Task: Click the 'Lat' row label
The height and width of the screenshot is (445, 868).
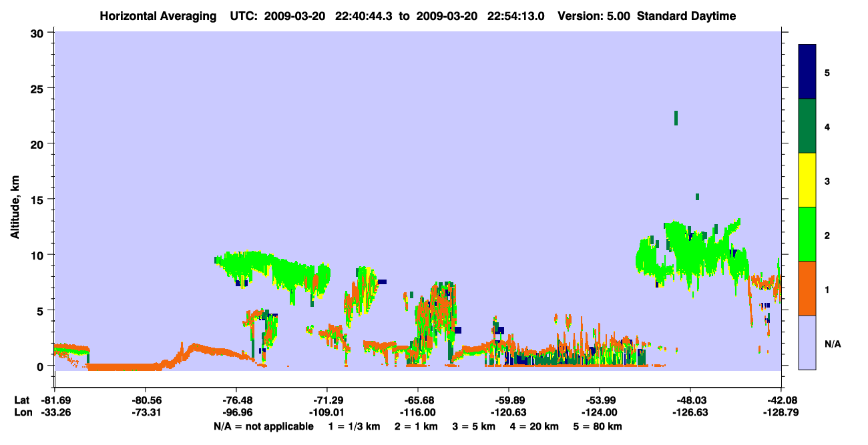Action: click(x=22, y=400)
